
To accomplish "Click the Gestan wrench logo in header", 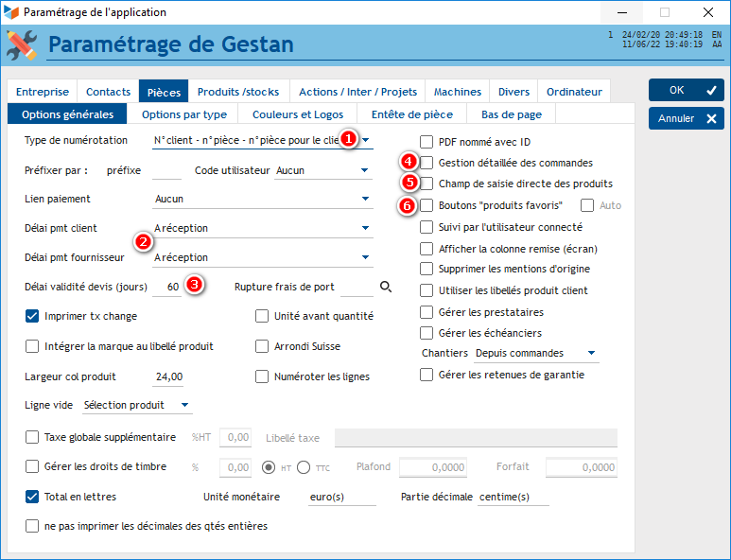I will pos(22,44).
